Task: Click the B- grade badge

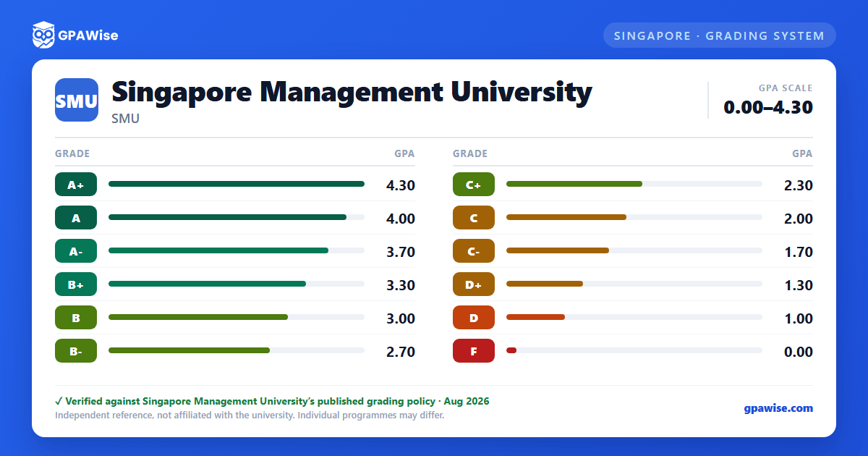Action: tap(76, 351)
